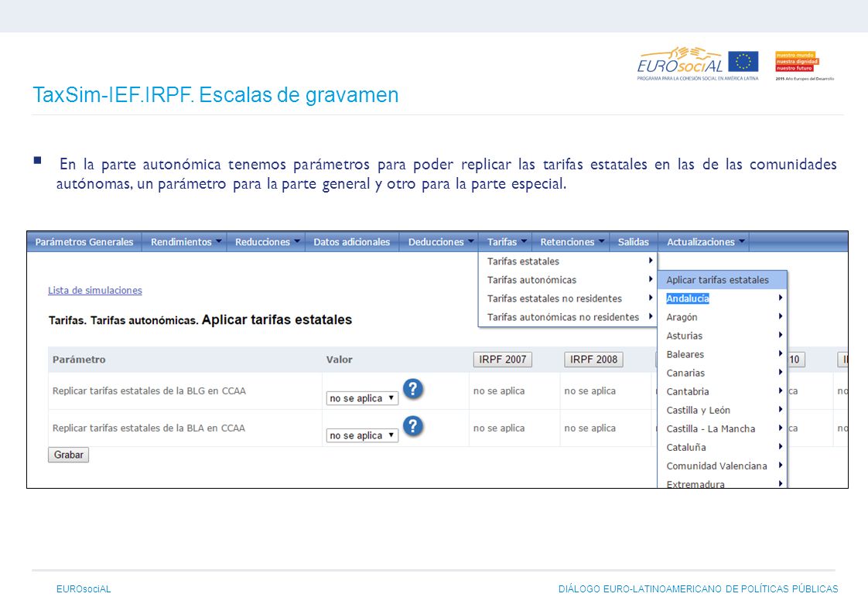Expand Deducciones menu
This screenshot has height=614, width=868.
441,242
